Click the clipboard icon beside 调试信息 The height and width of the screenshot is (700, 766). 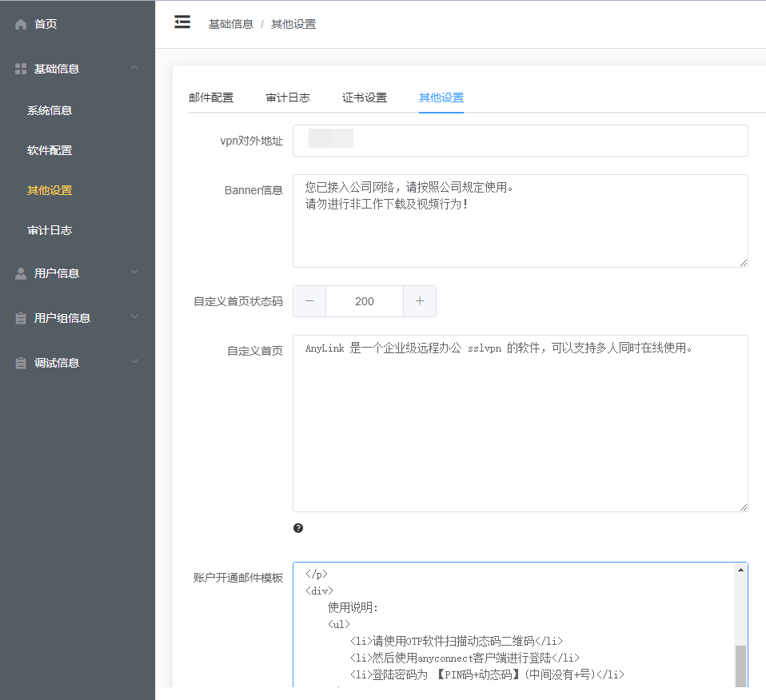pos(21,363)
